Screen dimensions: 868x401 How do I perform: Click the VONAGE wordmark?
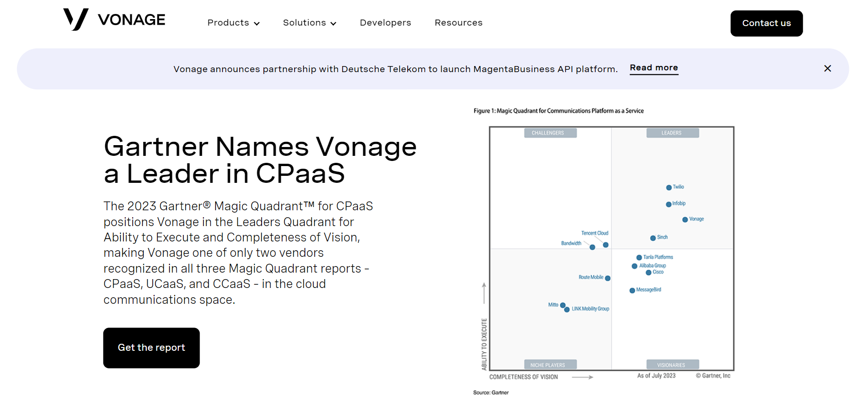(x=131, y=20)
